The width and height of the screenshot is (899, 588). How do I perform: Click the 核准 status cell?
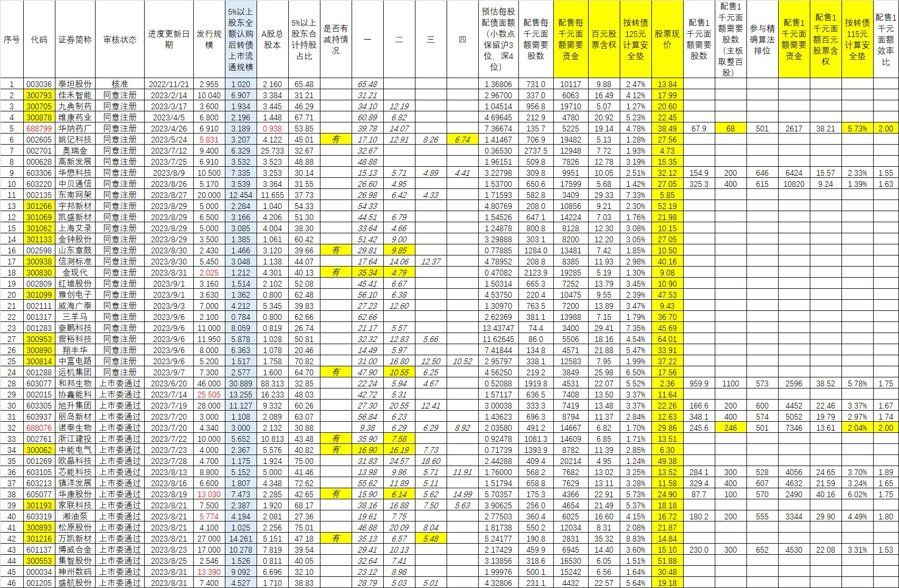click(120, 84)
